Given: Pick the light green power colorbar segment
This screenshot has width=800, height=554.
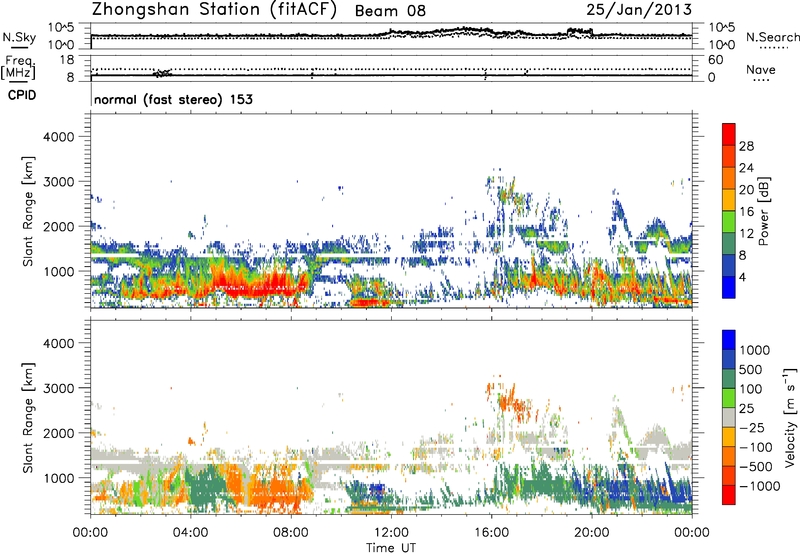Looking at the screenshot, I should (x=729, y=222).
